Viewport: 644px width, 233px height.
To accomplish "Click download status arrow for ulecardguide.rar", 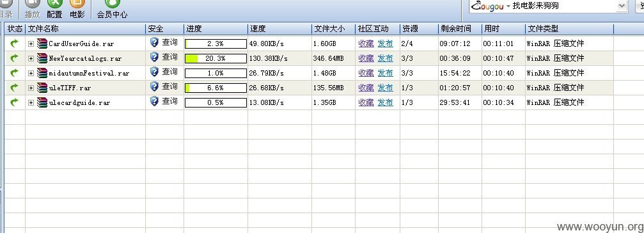I will 14,102.
